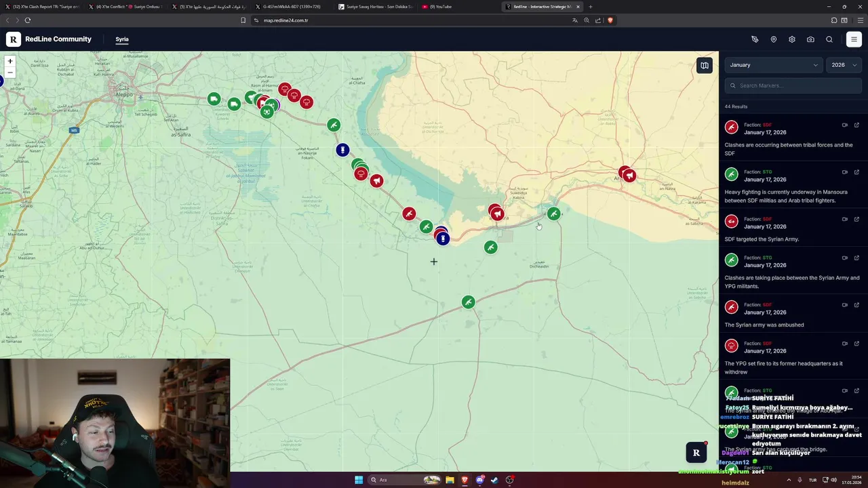868x488 pixels.
Task: Open video for SDF targeted Syrian Army entry
Action: (845, 219)
